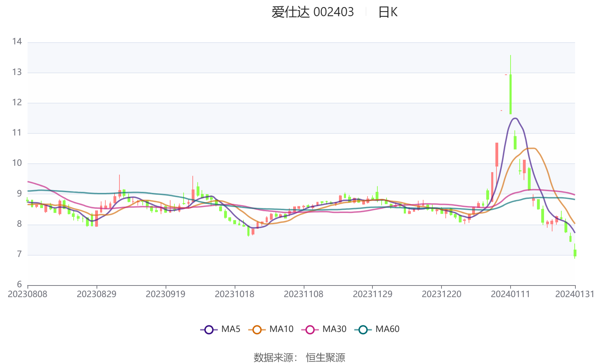This screenshot has height=364, width=599.
Task: Click the y-axis value 12
Action: (17, 102)
